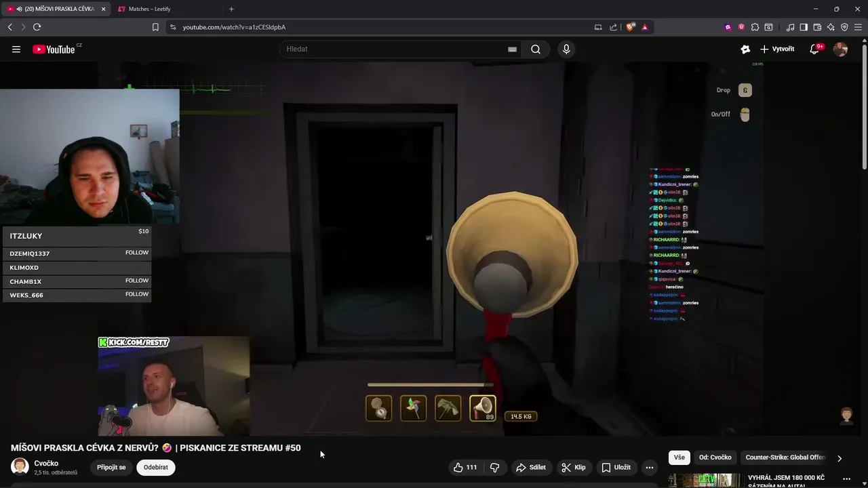Bookmark this page with the bookmark icon
The width and height of the screenshot is (868, 488).
(x=155, y=27)
